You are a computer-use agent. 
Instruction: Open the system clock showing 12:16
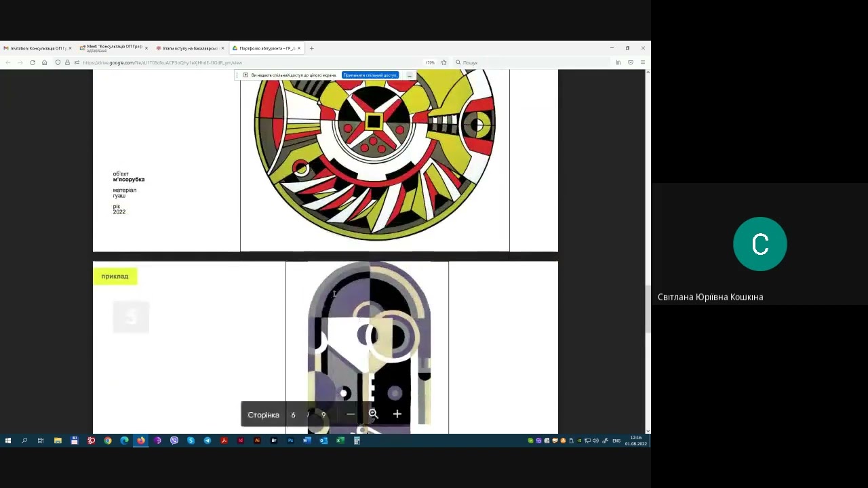[x=636, y=441]
